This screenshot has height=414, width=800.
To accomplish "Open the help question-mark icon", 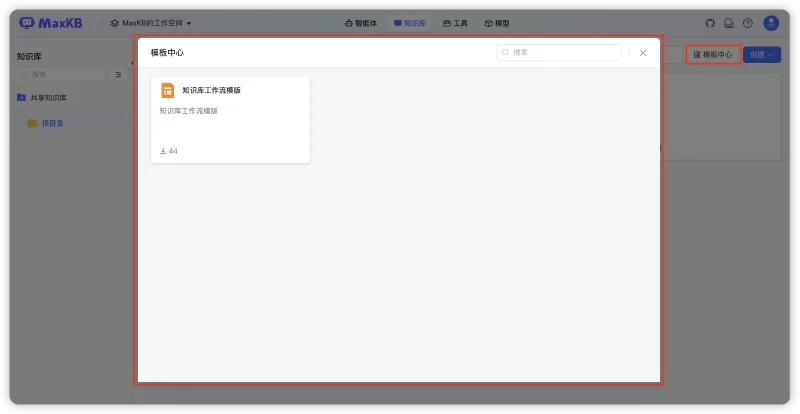I will 747,23.
